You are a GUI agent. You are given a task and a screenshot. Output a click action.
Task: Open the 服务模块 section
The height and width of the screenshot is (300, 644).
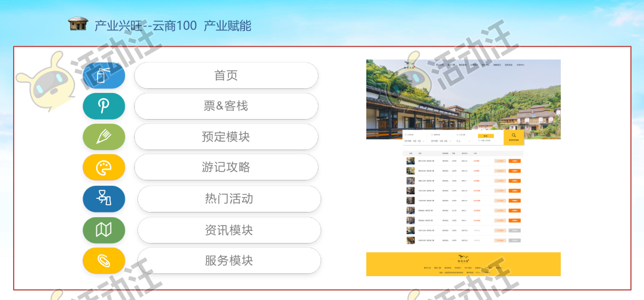(x=229, y=261)
